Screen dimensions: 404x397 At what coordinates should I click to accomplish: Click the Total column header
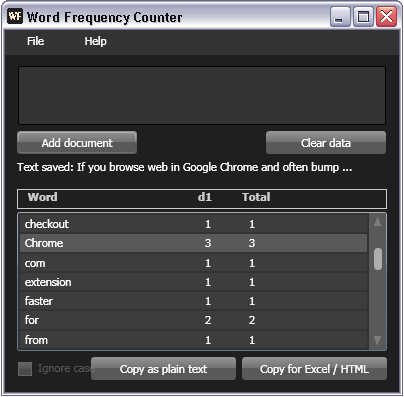tap(256, 197)
